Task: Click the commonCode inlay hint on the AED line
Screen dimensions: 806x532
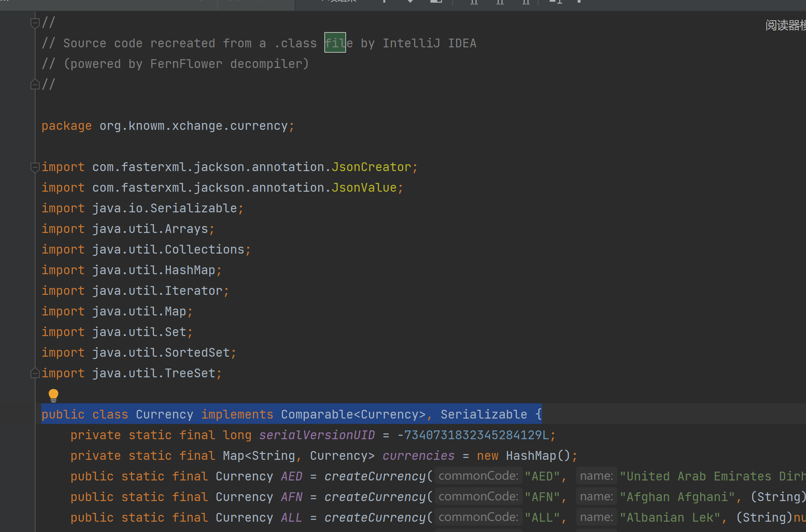Action: [x=478, y=475]
